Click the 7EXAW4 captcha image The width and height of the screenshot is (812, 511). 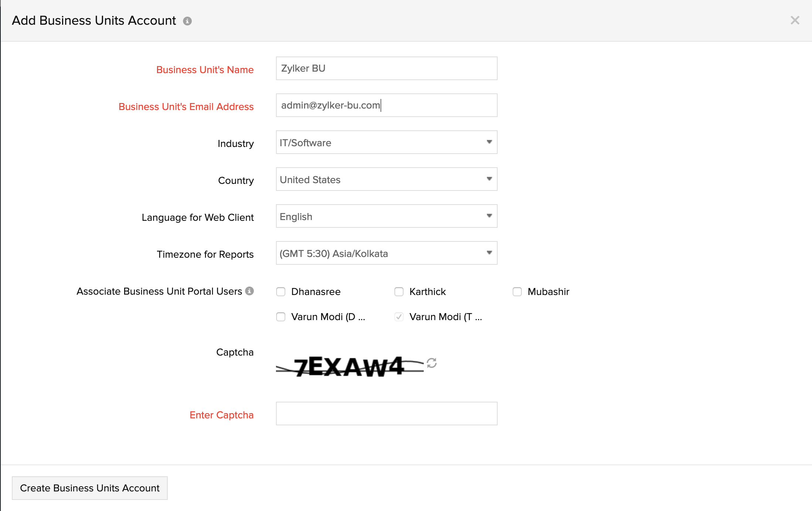pyautogui.click(x=349, y=366)
